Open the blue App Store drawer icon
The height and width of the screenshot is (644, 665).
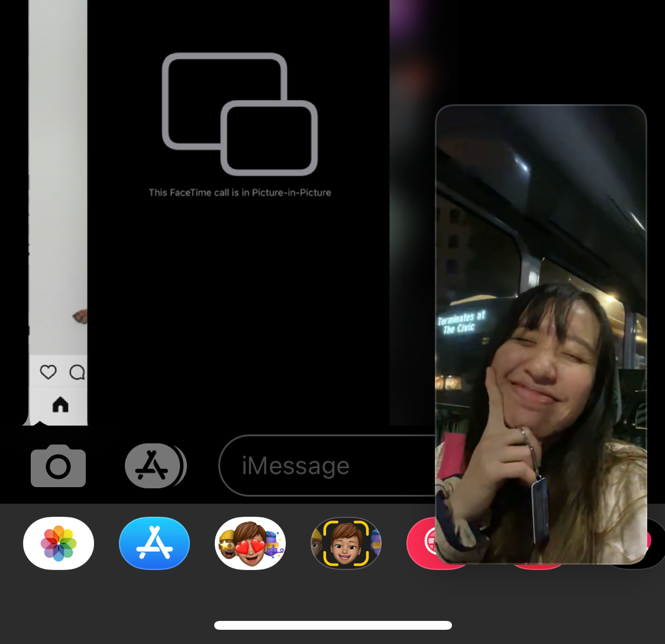[x=154, y=543]
